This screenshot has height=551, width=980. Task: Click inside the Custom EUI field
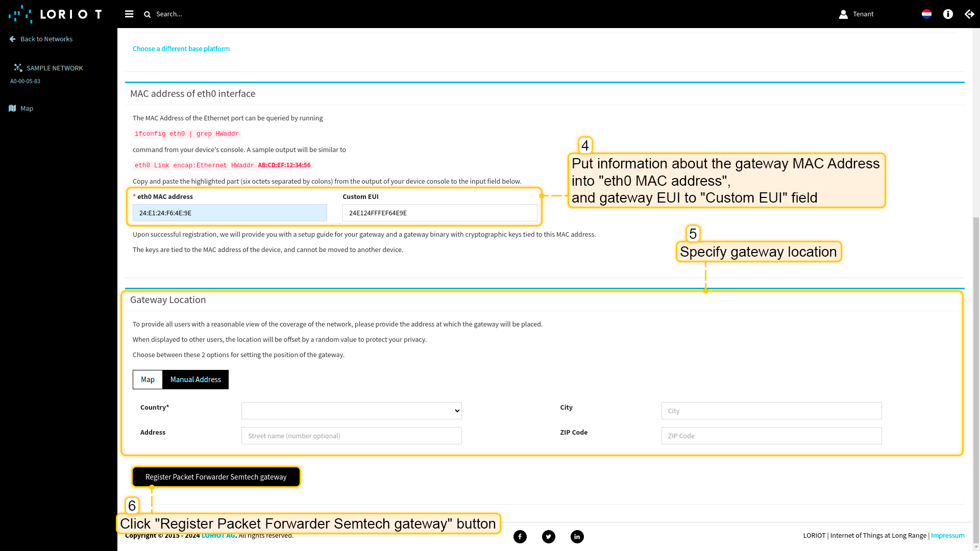point(439,213)
